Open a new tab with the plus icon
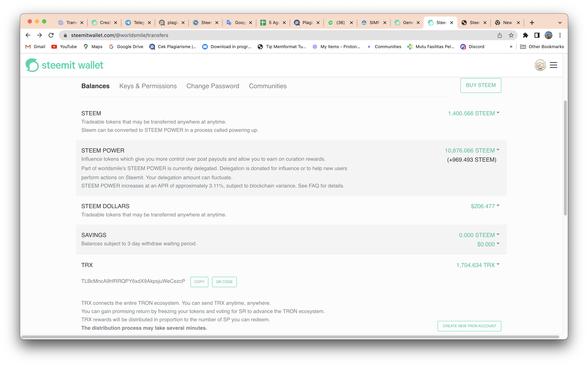 532,23
